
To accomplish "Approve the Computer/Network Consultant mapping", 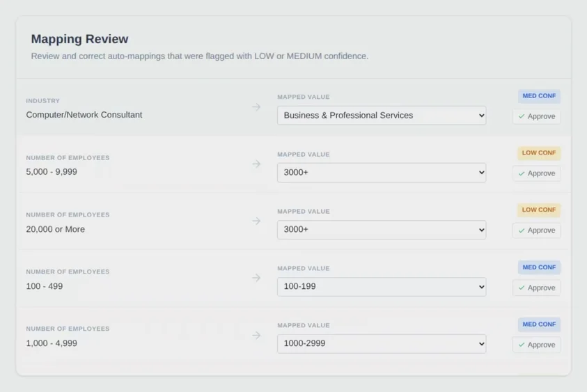I will pos(536,116).
